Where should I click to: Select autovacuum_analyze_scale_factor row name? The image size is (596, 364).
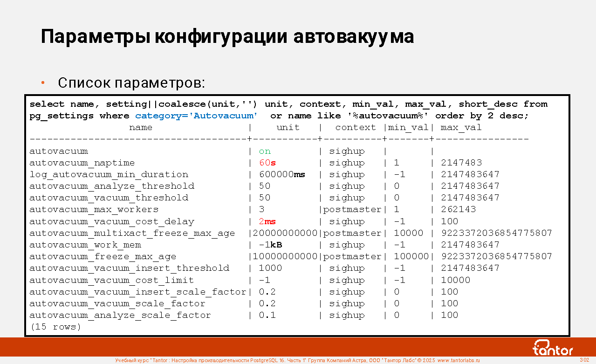120,315
